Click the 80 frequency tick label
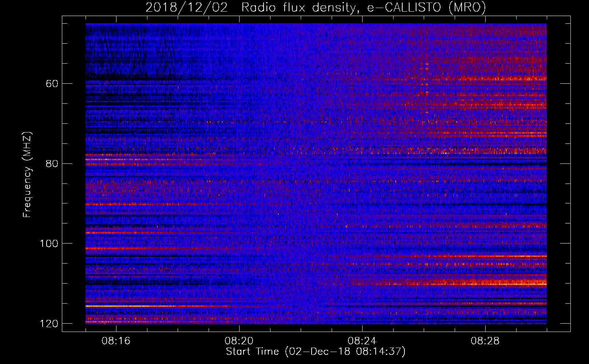Viewport: 589px width, 364px height. (x=52, y=163)
